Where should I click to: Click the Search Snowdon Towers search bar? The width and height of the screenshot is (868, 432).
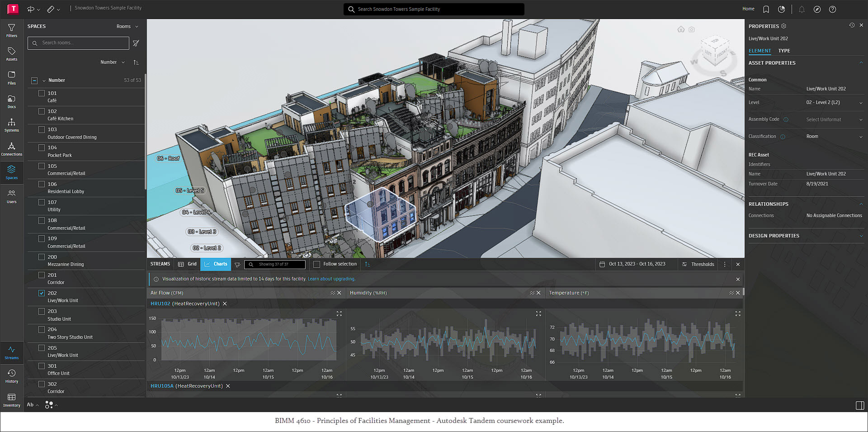434,9
